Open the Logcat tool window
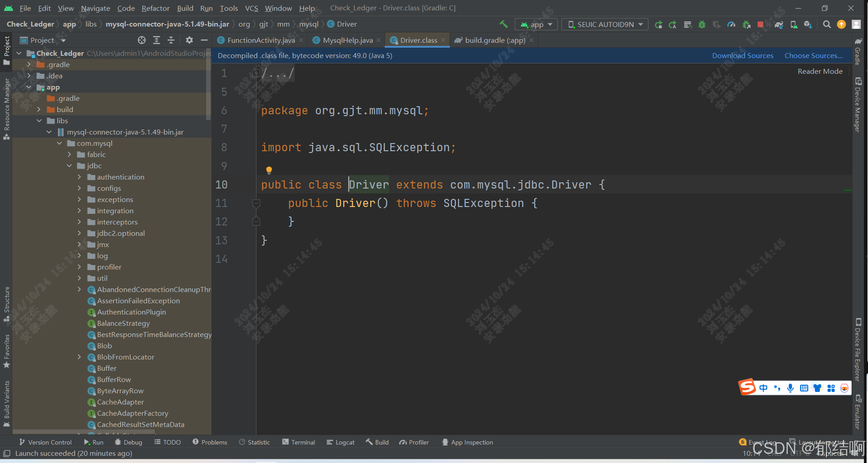 (341, 442)
